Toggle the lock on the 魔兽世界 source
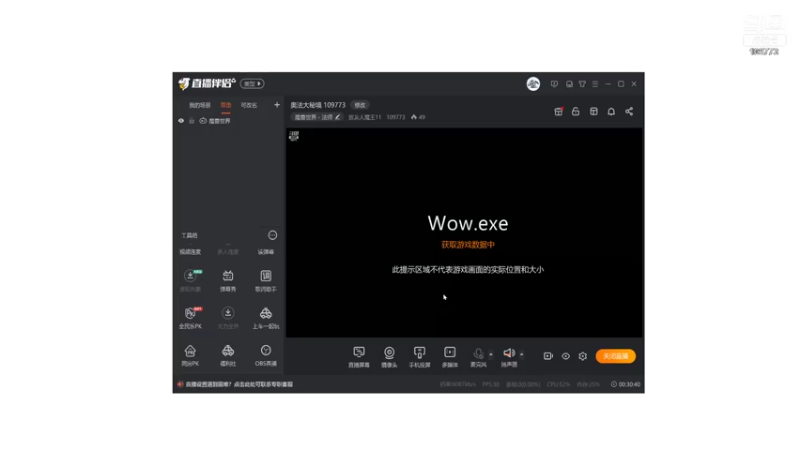 pos(192,121)
